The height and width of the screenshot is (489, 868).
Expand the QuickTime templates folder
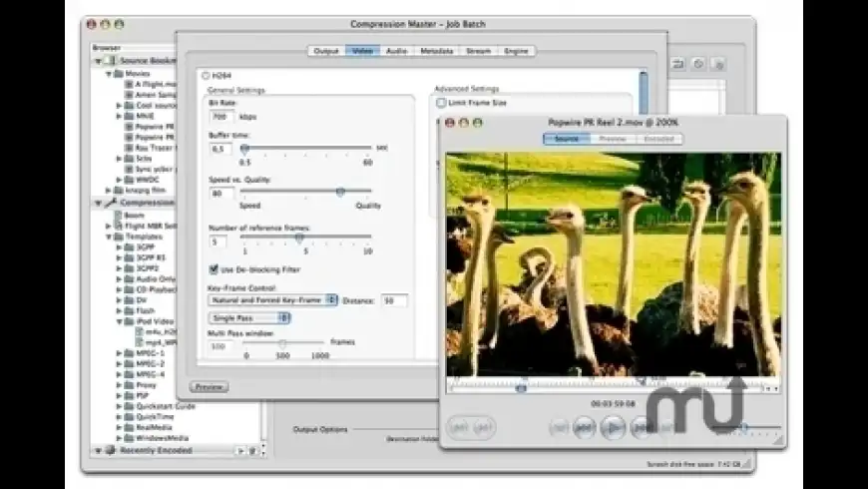click(119, 416)
